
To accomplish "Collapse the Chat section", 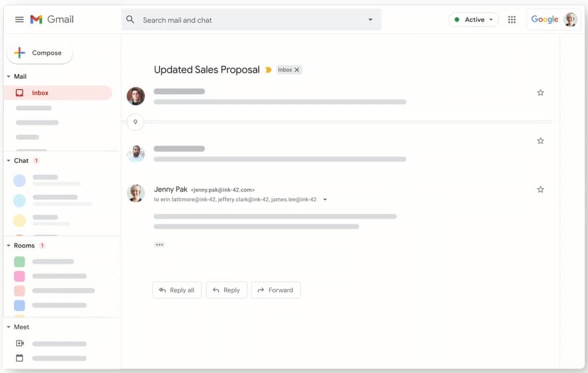I will coord(8,161).
